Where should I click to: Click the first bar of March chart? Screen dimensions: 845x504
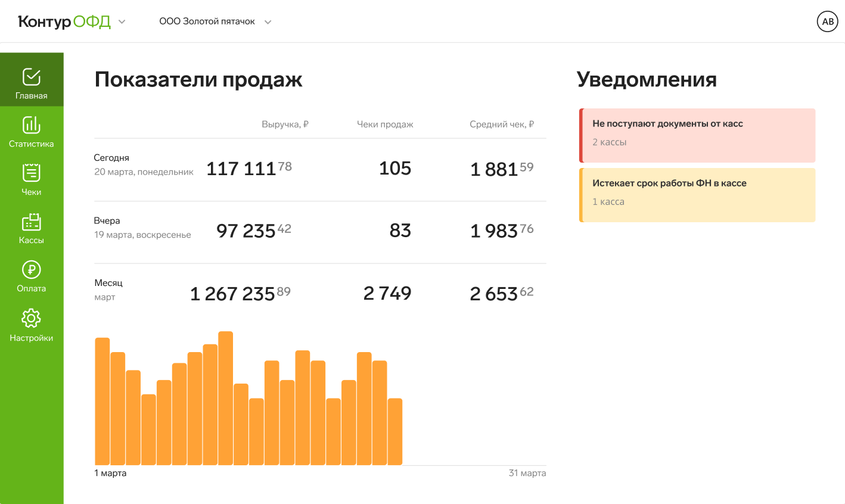point(102,402)
